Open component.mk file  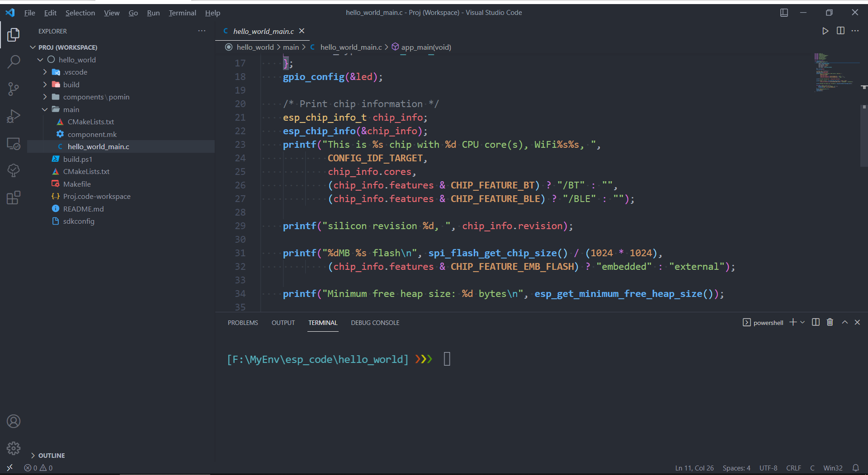(92, 134)
